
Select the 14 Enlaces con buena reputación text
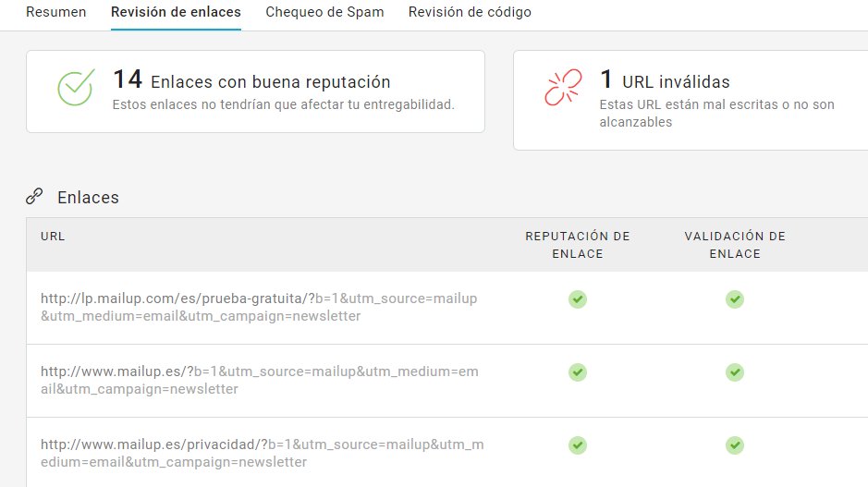coord(251,81)
